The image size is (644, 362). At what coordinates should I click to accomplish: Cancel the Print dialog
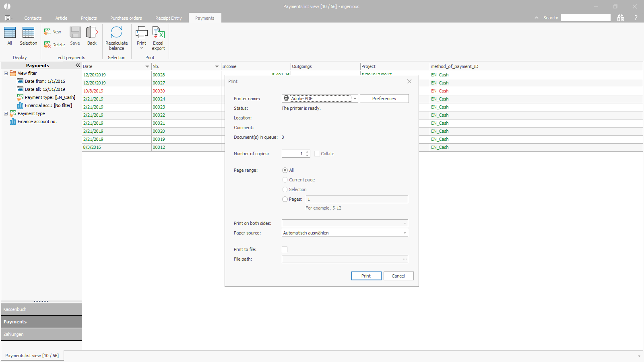click(x=398, y=276)
